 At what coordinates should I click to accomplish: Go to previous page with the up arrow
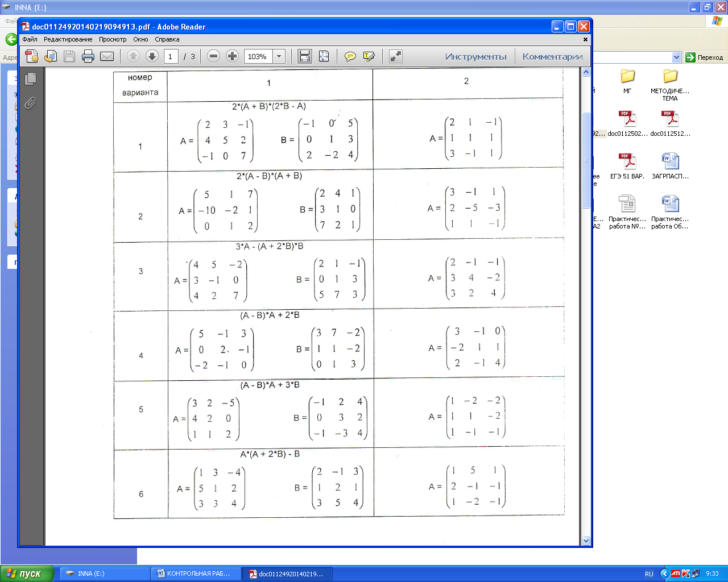(133, 56)
